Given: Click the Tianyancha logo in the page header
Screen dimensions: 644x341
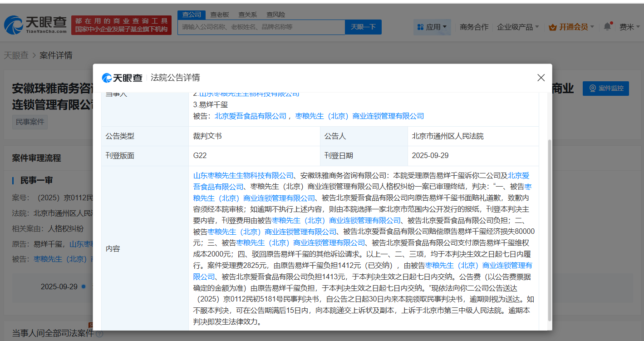Looking at the screenshot, I should pyautogui.click(x=35, y=25).
